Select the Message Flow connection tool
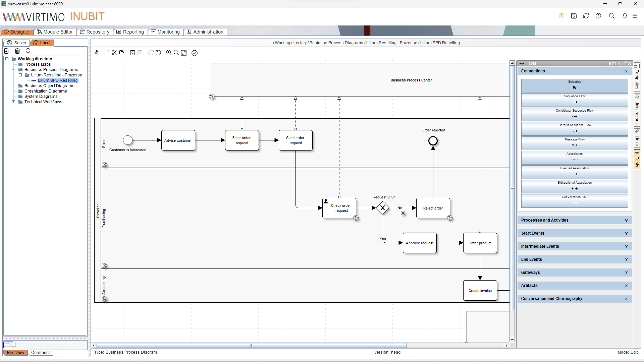644x362 pixels. pyautogui.click(x=574, y=143)
